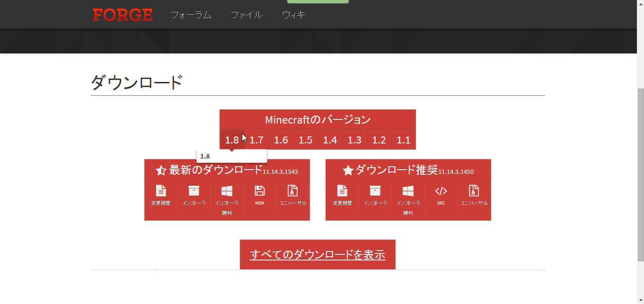Select Minecraft version 1.3 tab
This screenshot has height=304, width=644.
coord(354,140)
